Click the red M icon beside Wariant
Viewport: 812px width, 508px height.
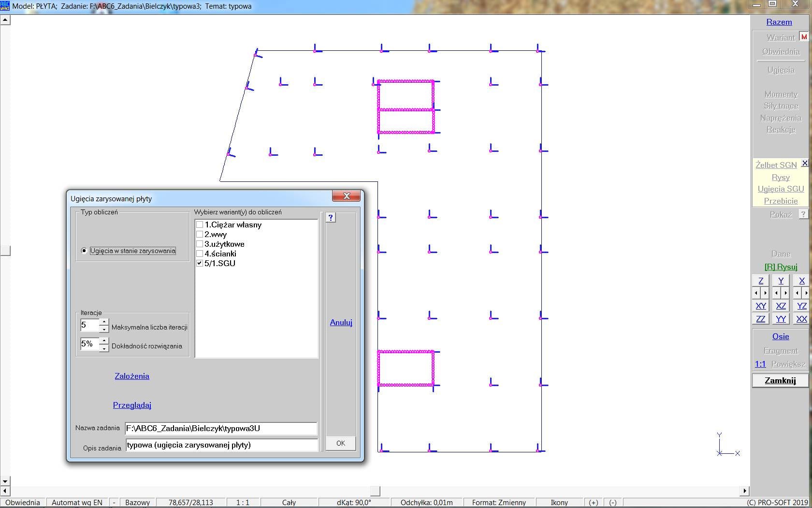[x=804, y=37]
